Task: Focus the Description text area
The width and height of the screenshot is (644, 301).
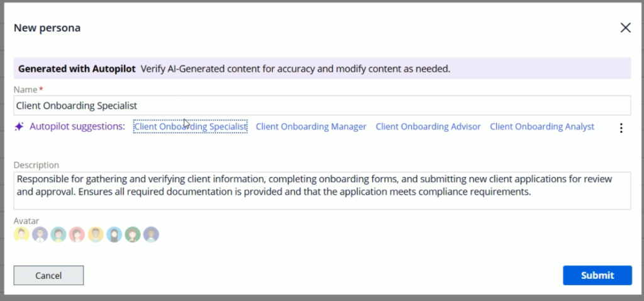Action: [x=322, y=190]
